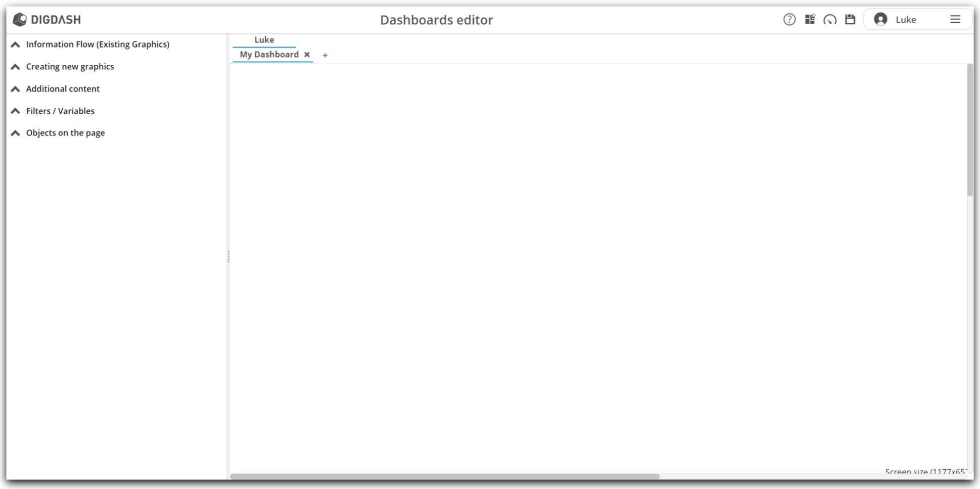Viewport: 980px width, 489px height.
Task: Save the dashboard with the floppy disk icon
Action: [850, 20]
